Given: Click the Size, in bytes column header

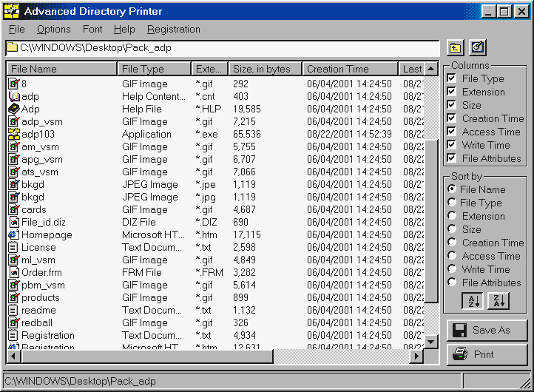Looking at the screenshot, I should point(265,70).
